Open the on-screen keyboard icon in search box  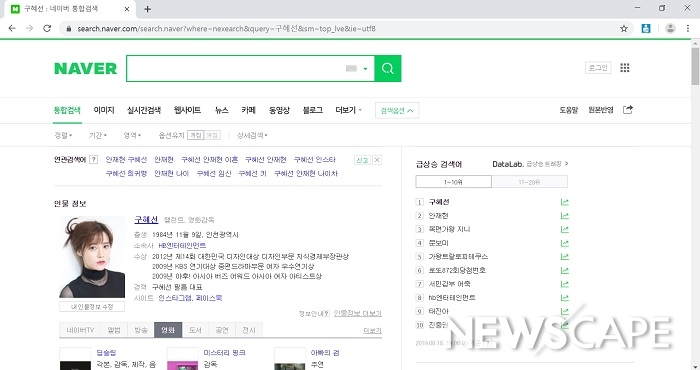tap(351, 68)
